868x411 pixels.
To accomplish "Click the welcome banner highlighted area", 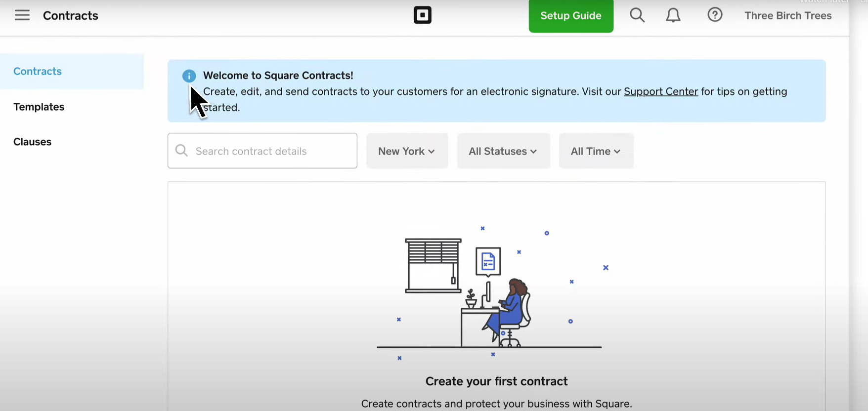I will coord(496,91).
